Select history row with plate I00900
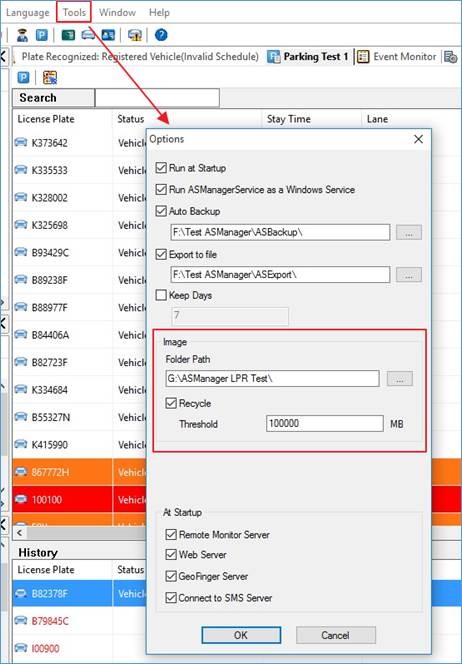This screenshot has height=664, width=462. [80, 648]
